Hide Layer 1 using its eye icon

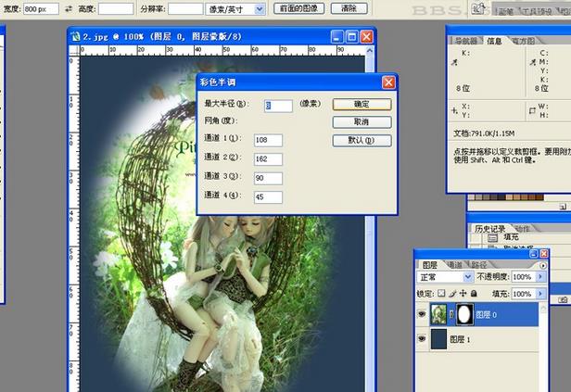click(x=422, y=339)
